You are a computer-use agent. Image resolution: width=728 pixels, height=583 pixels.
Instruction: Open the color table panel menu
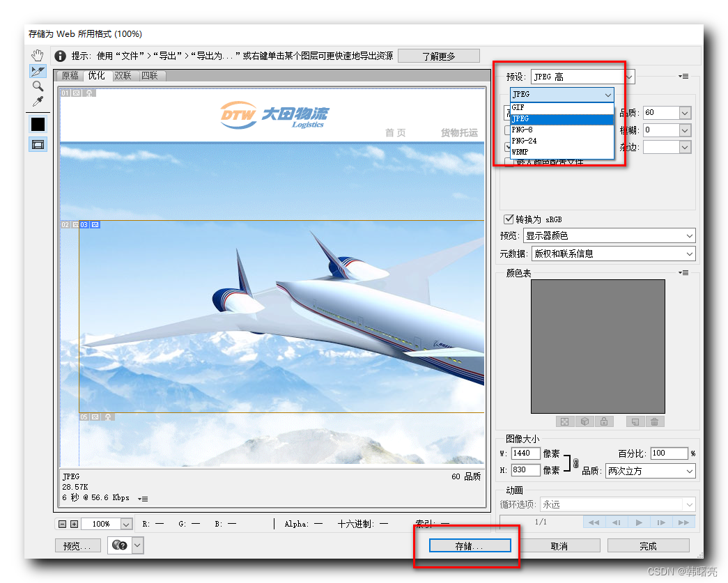point(683,272)
